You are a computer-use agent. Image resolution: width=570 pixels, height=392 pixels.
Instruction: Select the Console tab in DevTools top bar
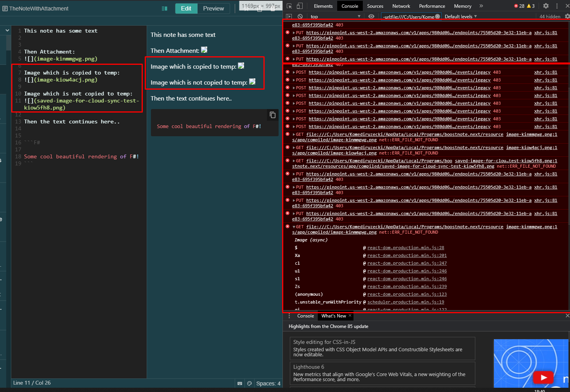[350, 6]
